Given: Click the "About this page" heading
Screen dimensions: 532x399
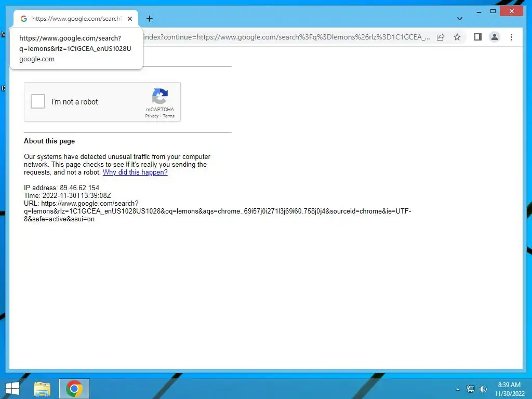Looking at the screenshot, I should pyautogui.click(x=49, y=141).
